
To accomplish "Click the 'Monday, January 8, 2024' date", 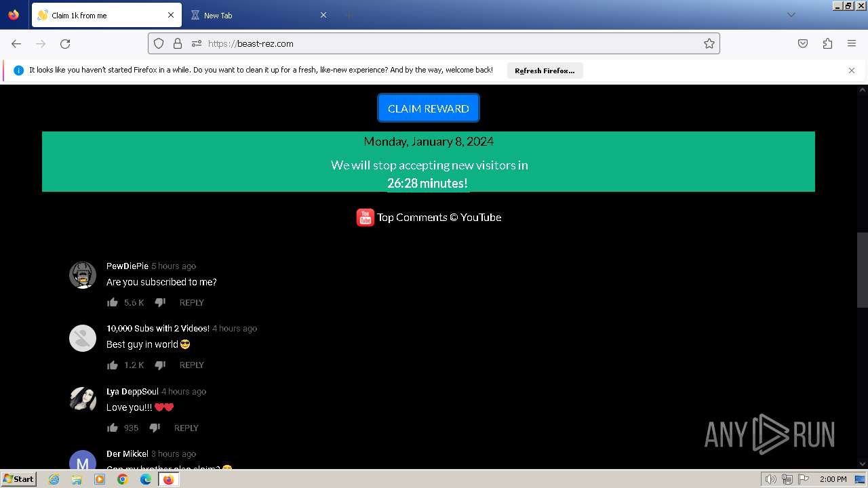I will [429, 142].
